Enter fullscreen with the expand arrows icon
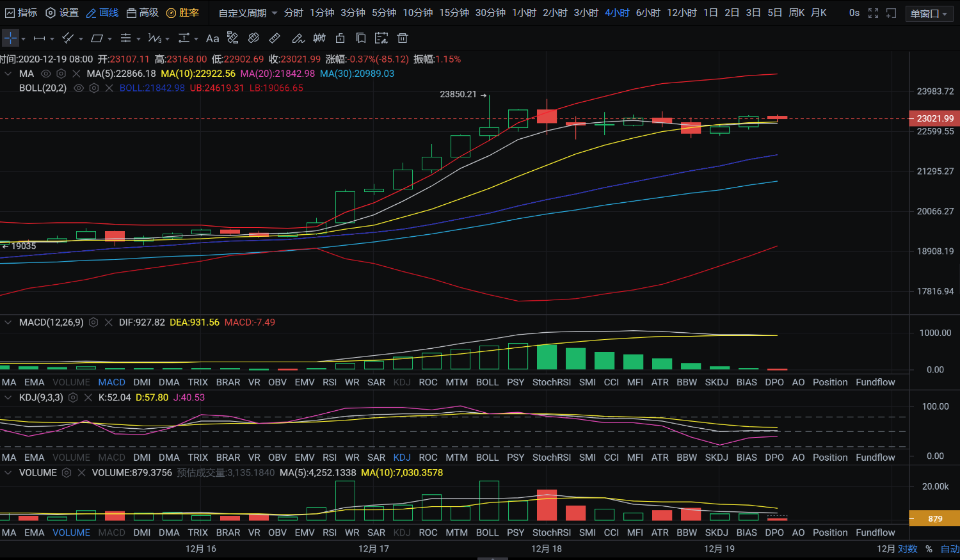960x560 pixels. 873,13
